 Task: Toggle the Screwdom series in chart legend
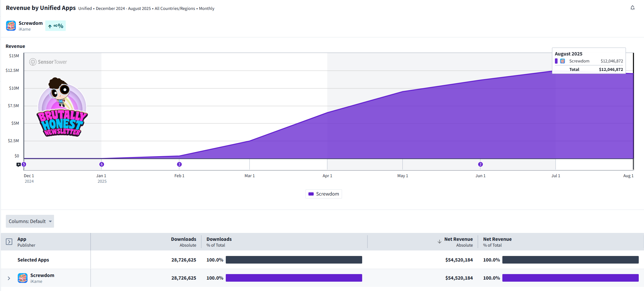324,194
